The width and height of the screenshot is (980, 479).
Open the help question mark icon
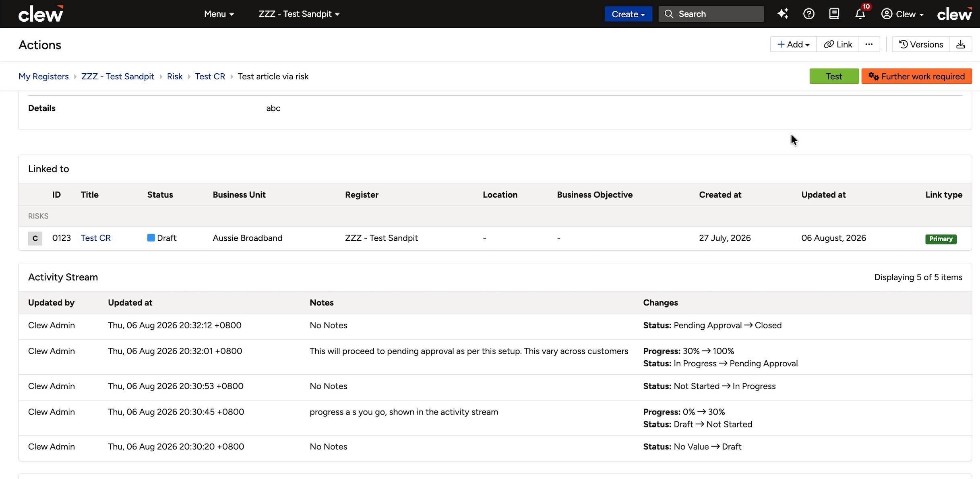click(x=808, y=14)
